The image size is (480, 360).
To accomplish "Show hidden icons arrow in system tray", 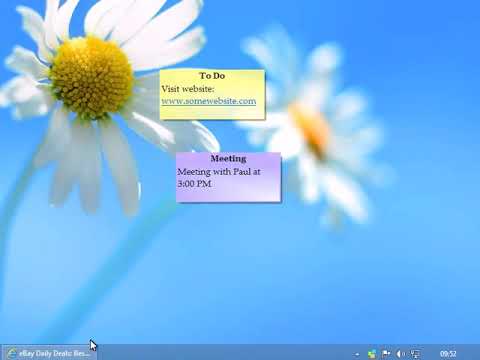I will point(357,354).
